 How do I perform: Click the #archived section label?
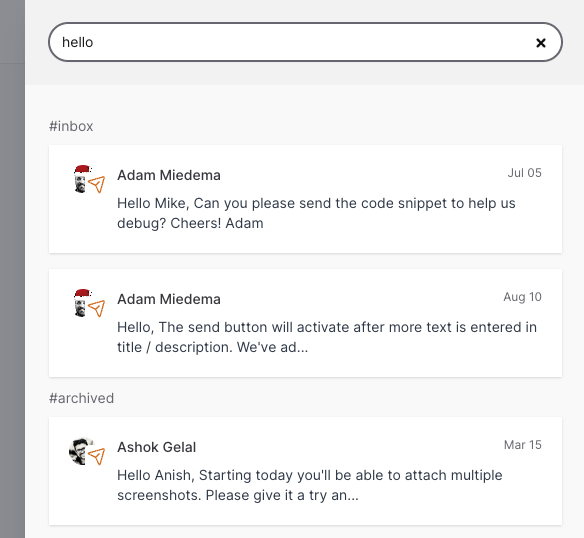pos(82,398)
